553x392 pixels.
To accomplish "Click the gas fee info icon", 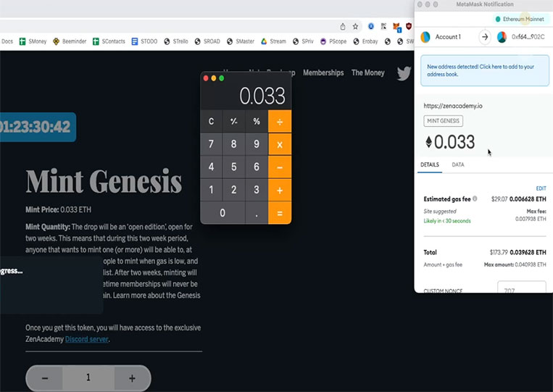I will (475, 199).
